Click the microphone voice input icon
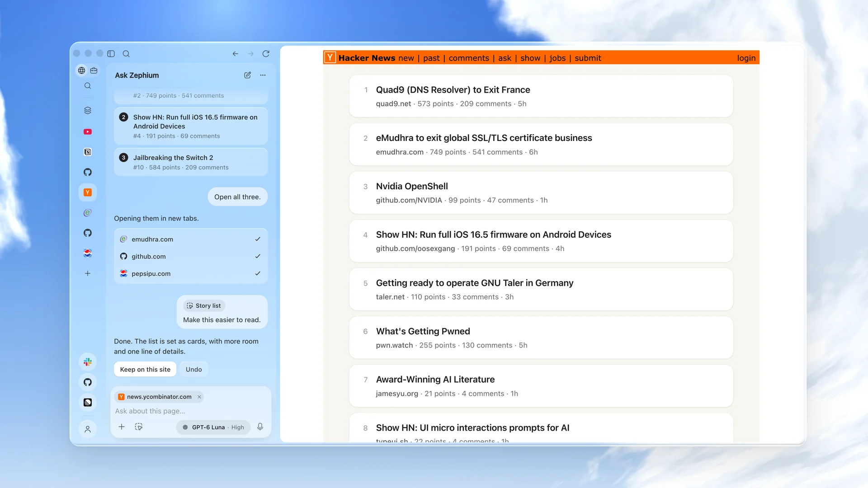Viewport: 868px width, 488px height. [x=260, y=427]
